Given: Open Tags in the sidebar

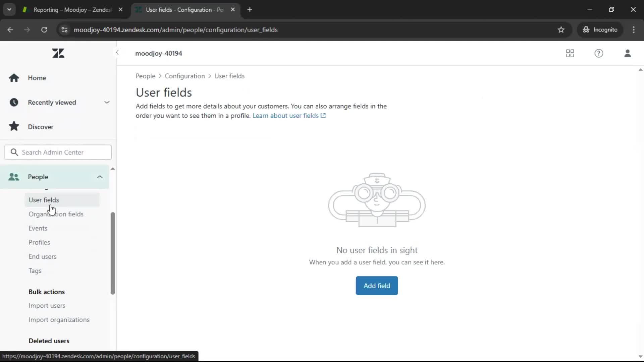Looking at the screenshot, I should 35,271.
